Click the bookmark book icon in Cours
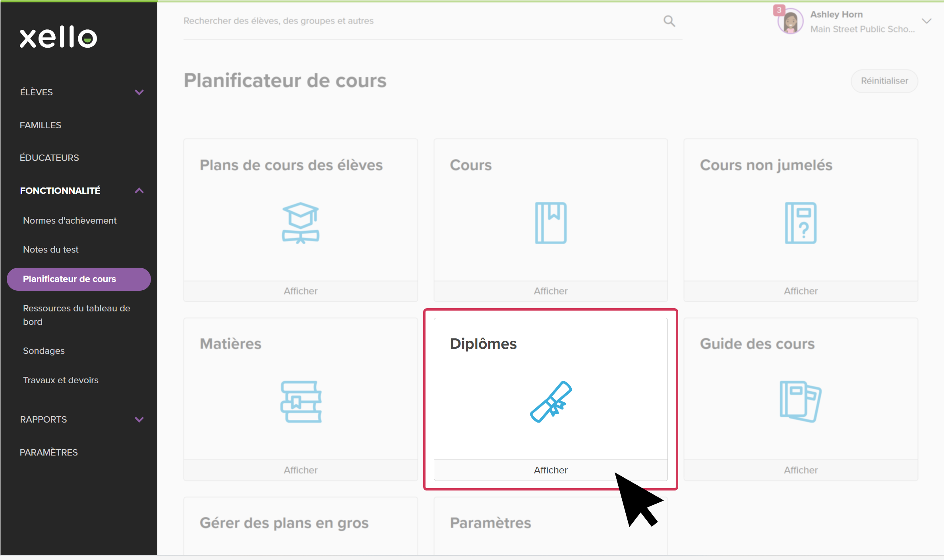The height and width of the screenshot is (560, 944). [551, 223]
